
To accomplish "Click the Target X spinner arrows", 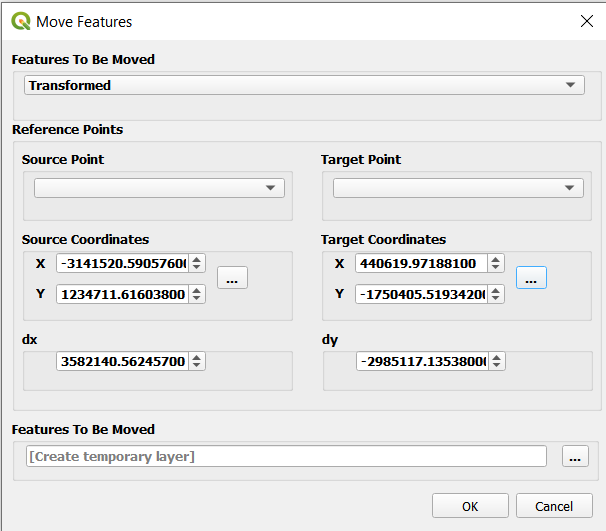I will click(497, 263).
